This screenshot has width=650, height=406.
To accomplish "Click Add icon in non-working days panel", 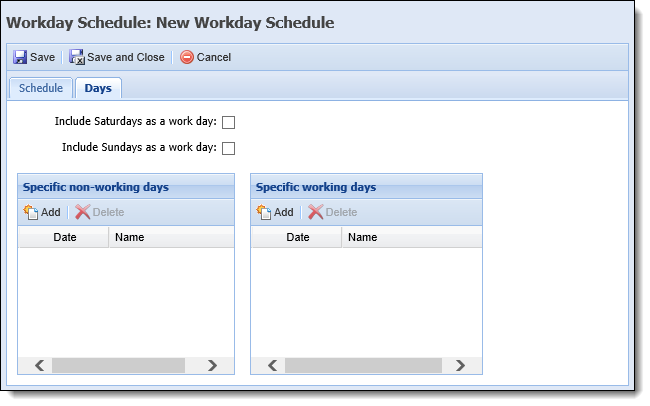I will point(31,212).
